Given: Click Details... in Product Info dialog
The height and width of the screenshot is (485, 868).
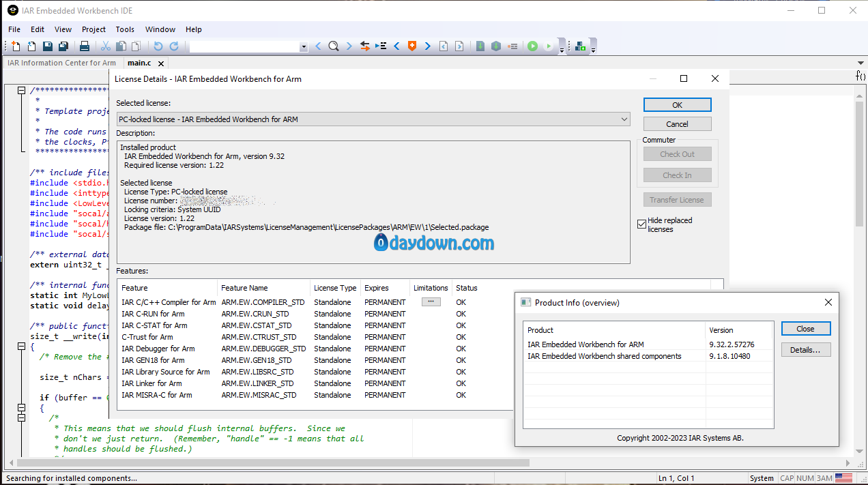Looking at the screenshot, I should coord(806,350).
